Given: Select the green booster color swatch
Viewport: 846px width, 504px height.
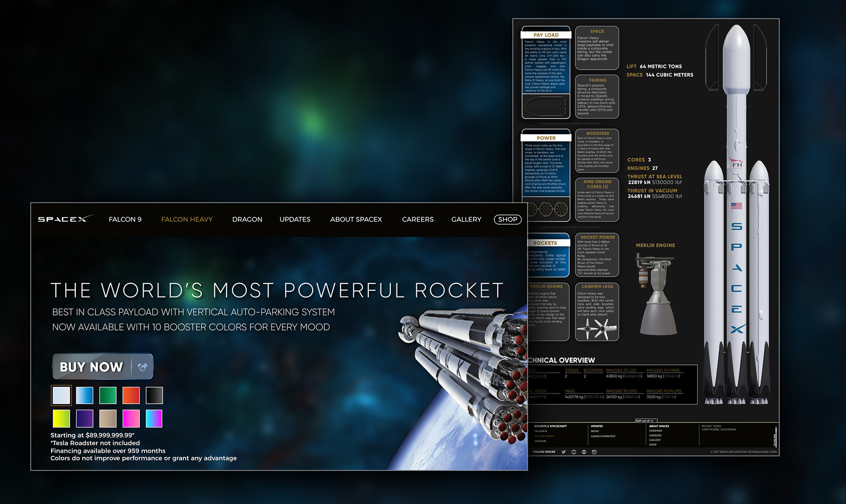Looking at the screenshot, I should [x=108, y=395].
